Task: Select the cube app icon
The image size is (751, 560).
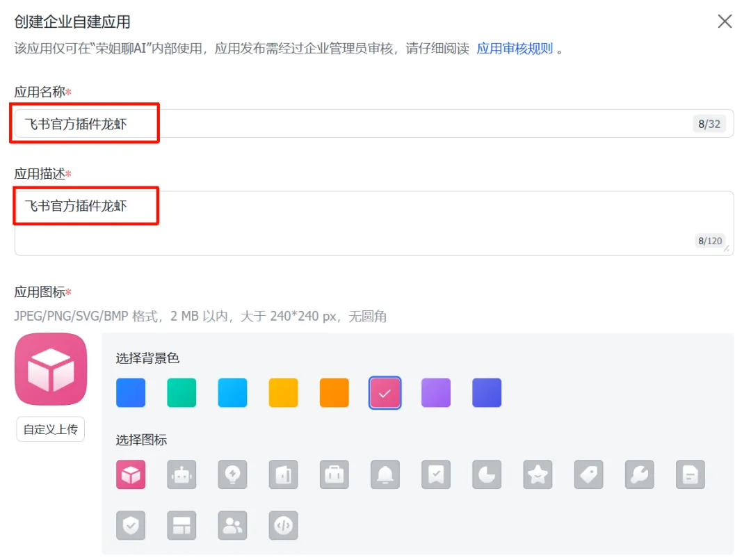Action: pos(131,474)
